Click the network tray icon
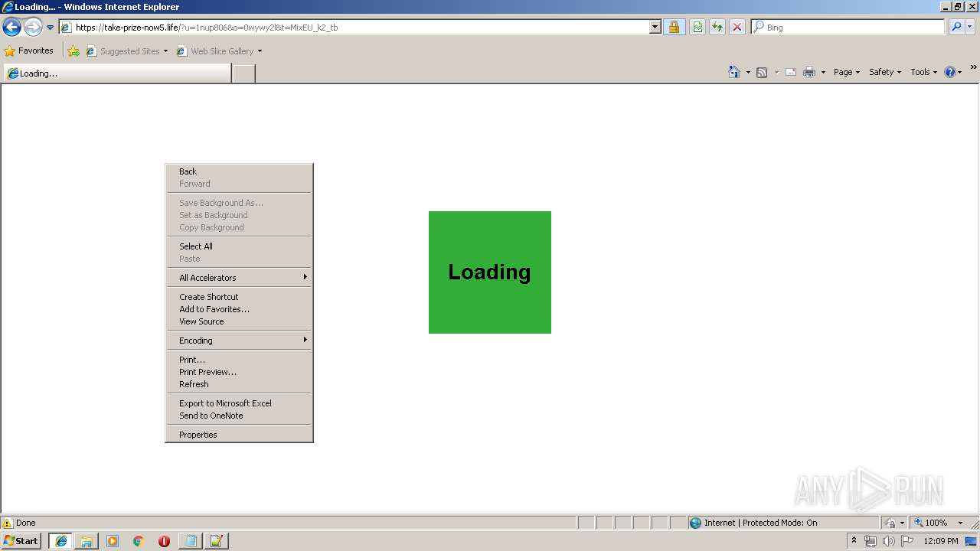This screenshot has height=551, width=980. click(871, 541)
